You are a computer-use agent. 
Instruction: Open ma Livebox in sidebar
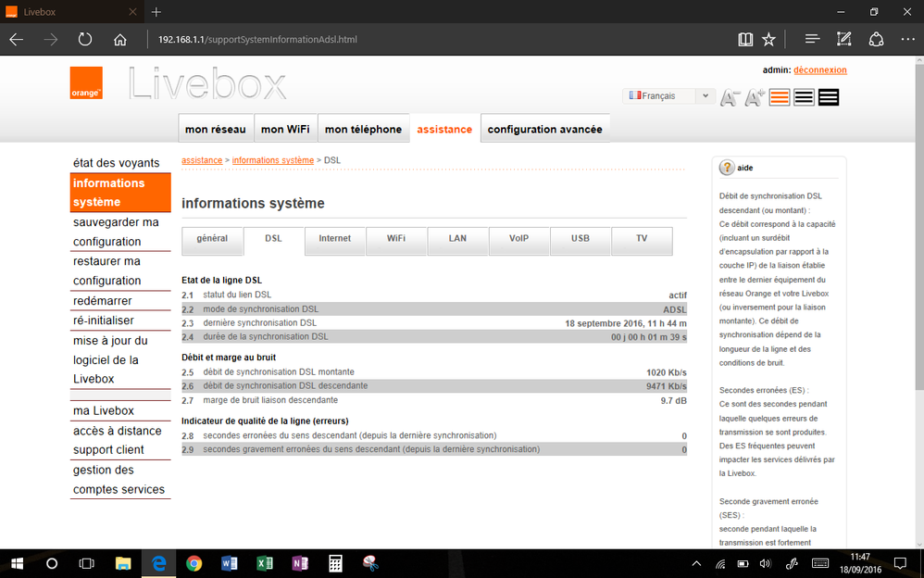pos(120,410)
